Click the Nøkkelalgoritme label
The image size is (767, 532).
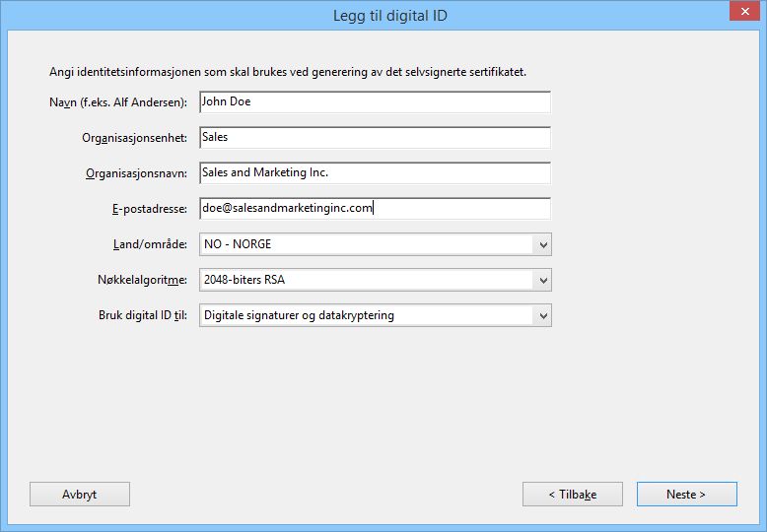[142, 280]
